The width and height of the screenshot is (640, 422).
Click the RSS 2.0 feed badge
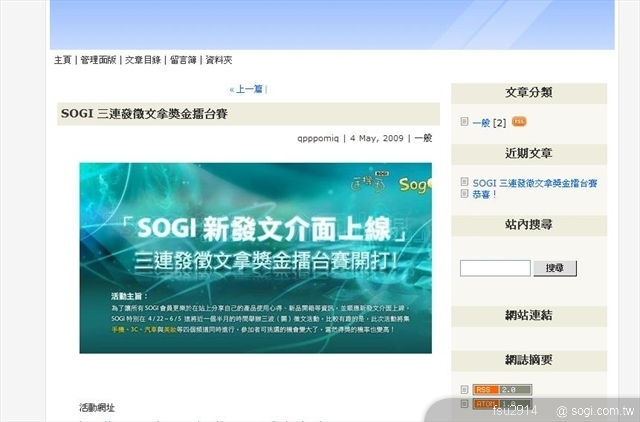click(x=502, y=389)
